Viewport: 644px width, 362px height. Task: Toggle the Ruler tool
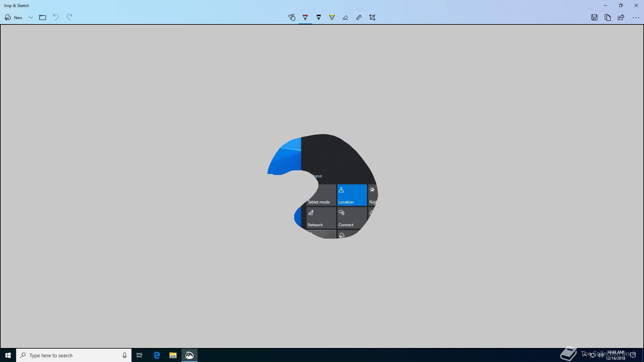pyautogui.click(x=359, y=17)
